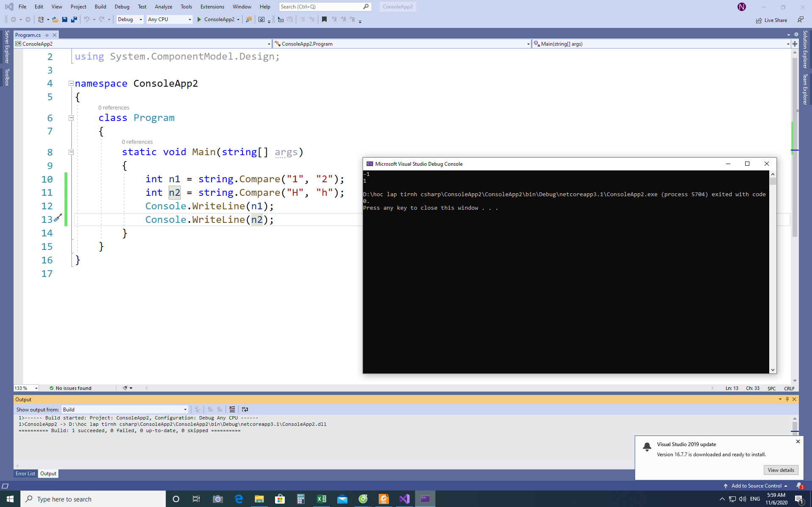Expand the Any CPU platform dropdown
Image resolution: width=812 pixels, height=507 pixels.
pos(169,19)
